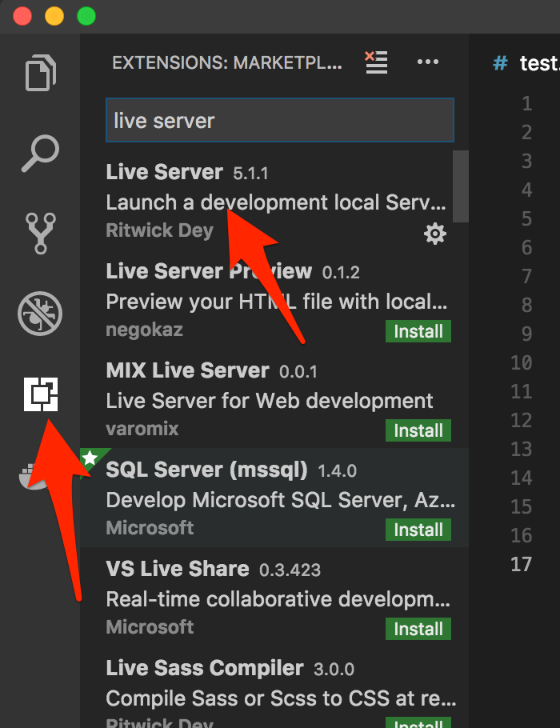The image size is (560, 728).
Task: Open the MIX Live Server entry
Action: point(274,399)
